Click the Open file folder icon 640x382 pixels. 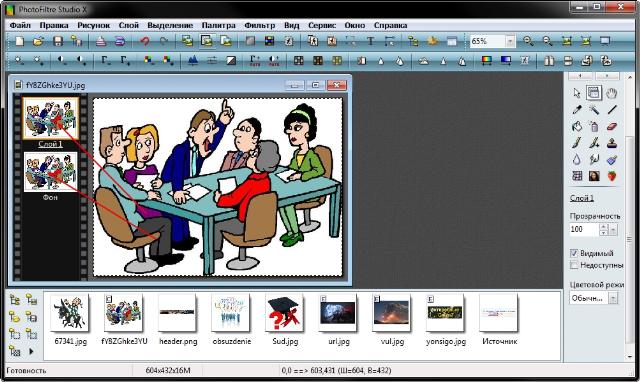click(x=38, y=41)
